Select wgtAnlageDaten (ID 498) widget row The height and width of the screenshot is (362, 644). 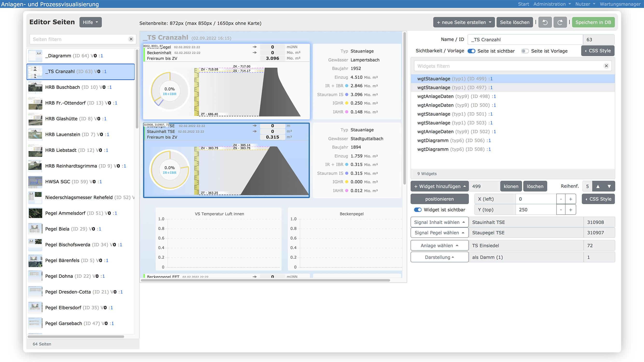click(513, 96)
